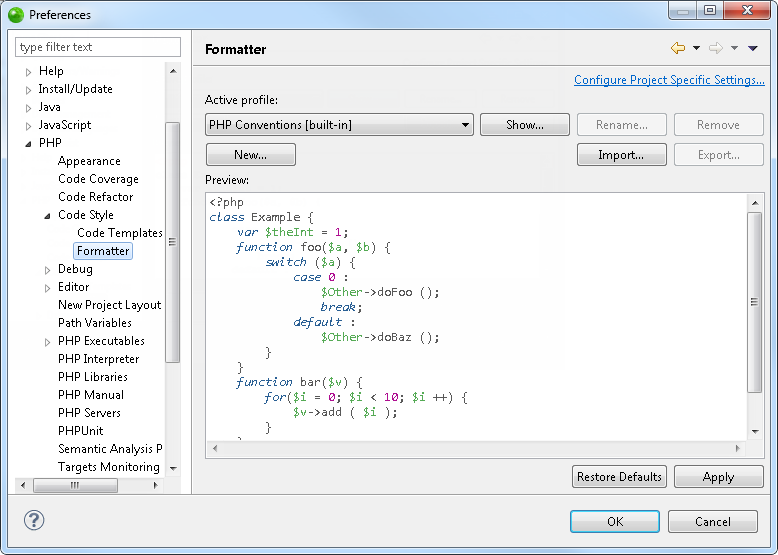
Task: Click tree horizontal scrollbar left arrow
Action: 23,485
